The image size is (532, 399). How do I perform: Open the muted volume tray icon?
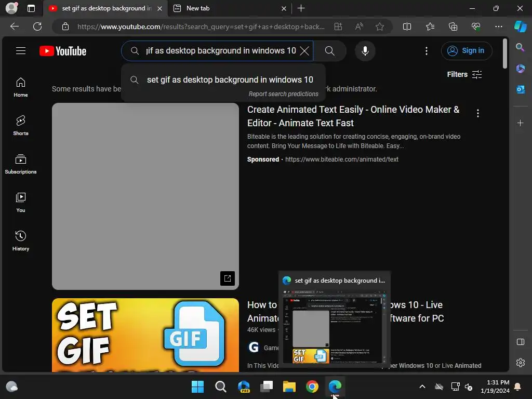coord(469,387)
